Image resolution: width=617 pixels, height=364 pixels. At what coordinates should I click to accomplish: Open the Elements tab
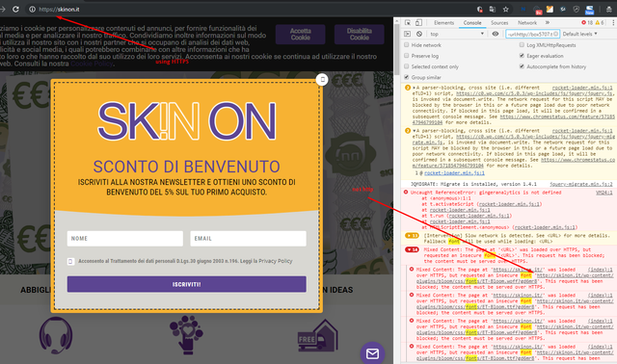click(443, 23)
